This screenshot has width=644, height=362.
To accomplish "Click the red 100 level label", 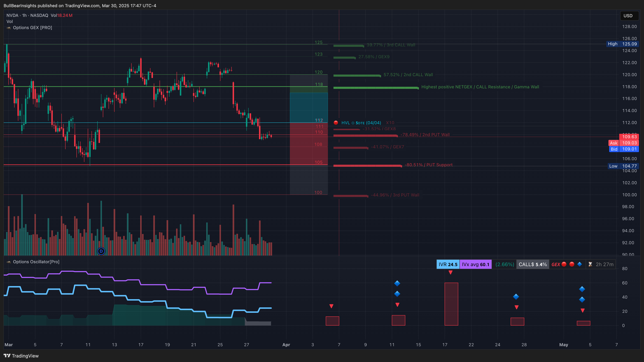I will point(318,192).
